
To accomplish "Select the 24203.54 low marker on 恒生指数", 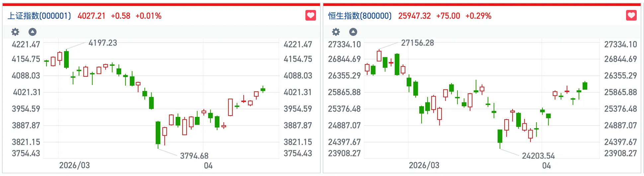I will [538, 156].
